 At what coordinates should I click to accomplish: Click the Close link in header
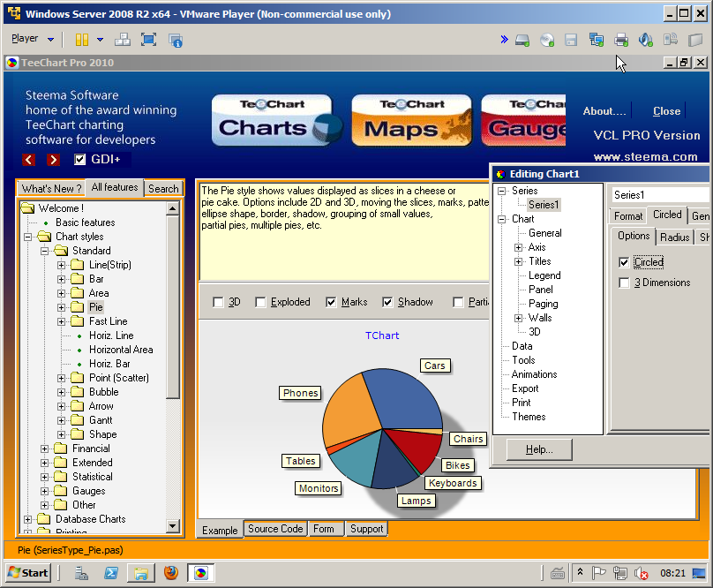[666, 111]
